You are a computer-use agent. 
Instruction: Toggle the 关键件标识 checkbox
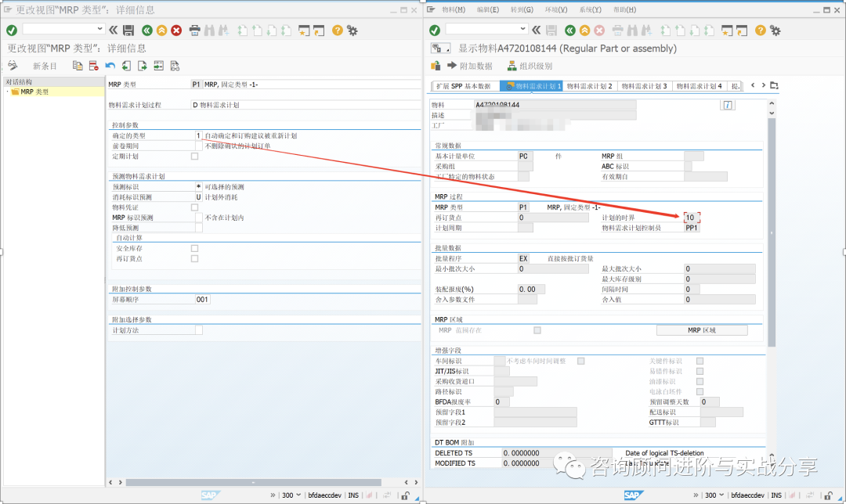tap(700, 361)
